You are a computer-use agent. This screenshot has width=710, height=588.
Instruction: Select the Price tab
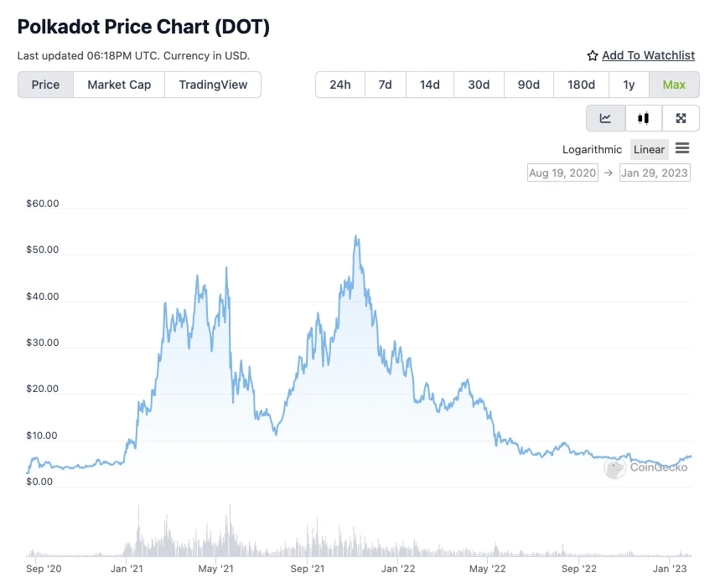[45, 85]
